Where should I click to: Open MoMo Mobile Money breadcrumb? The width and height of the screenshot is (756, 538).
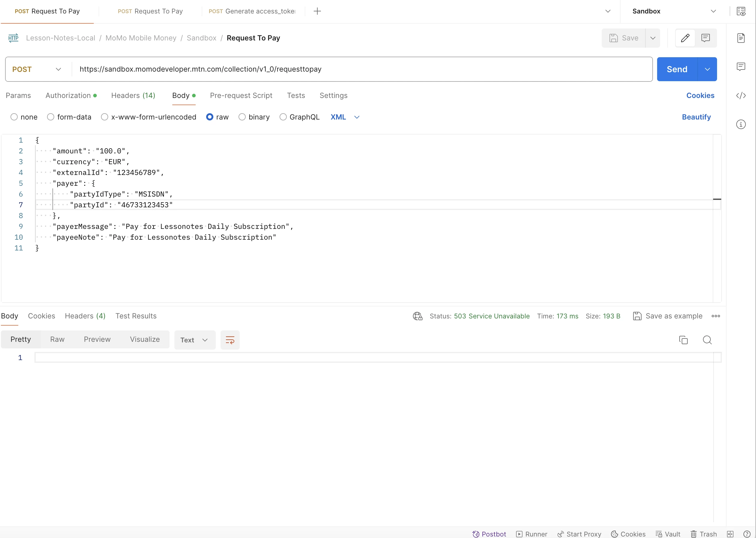[141, 38]
